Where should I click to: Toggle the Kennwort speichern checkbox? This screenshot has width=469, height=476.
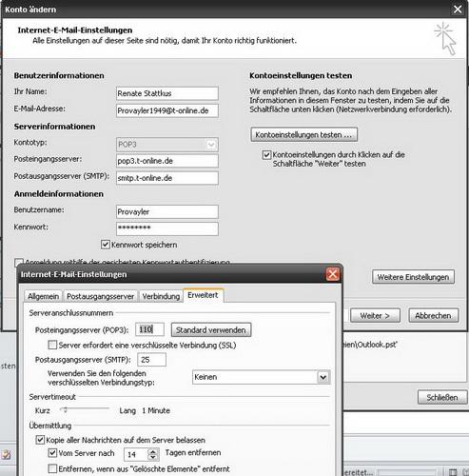point(106,245)
